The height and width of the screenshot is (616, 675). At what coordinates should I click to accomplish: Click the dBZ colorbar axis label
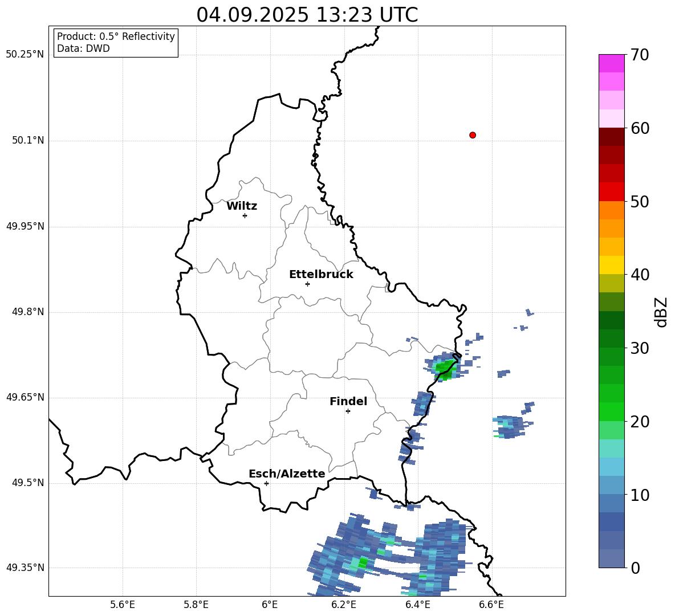(662, 312)
